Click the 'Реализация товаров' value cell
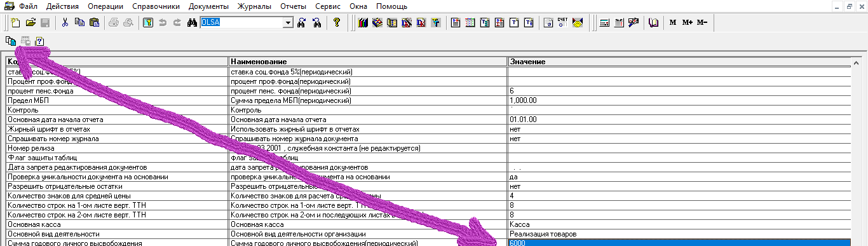The image size is (868, 246). [679, 234]
